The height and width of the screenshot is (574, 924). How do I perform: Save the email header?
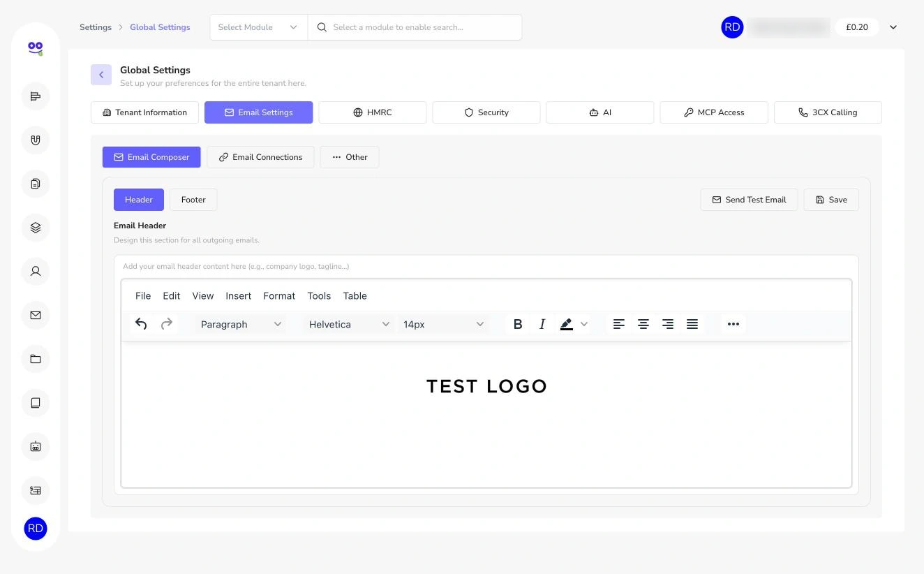point(831,200)
